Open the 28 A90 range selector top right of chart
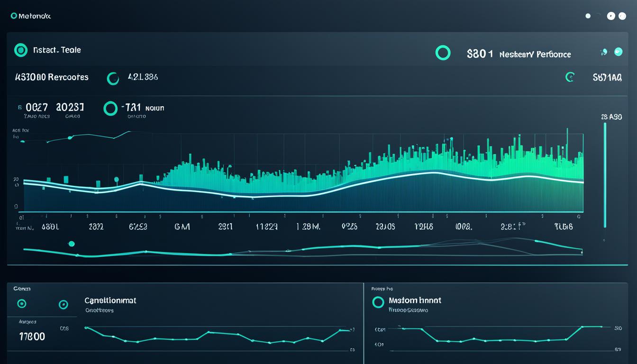 [x=611, y=117]
